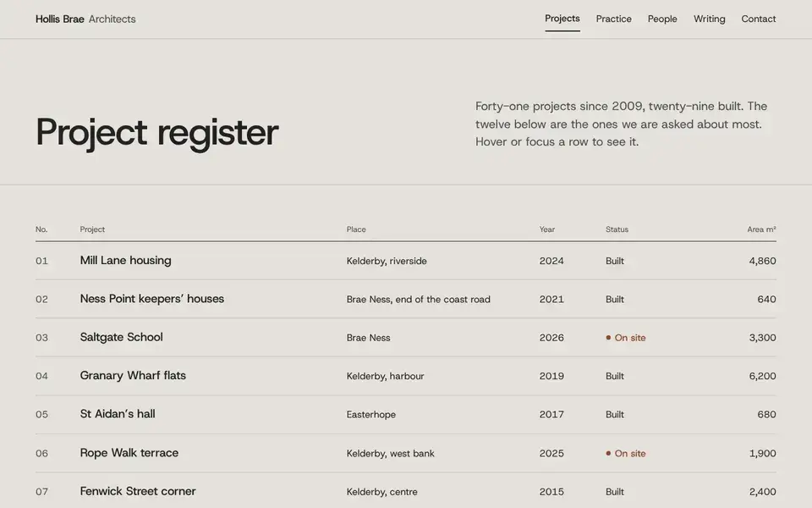Click Brae Ness, end of the coast road
This screenshot has width=812, height=508.
click(x=419, y=299)
